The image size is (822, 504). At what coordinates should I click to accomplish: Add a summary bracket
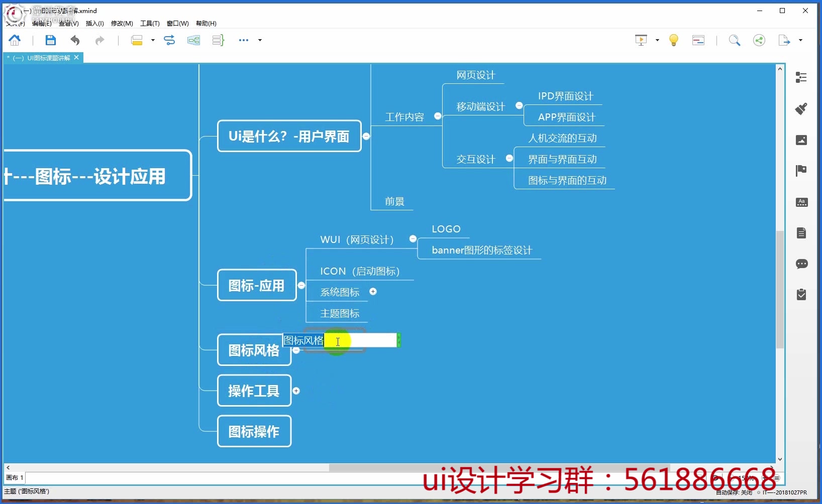pyautogui.click(x=218, y=40)
